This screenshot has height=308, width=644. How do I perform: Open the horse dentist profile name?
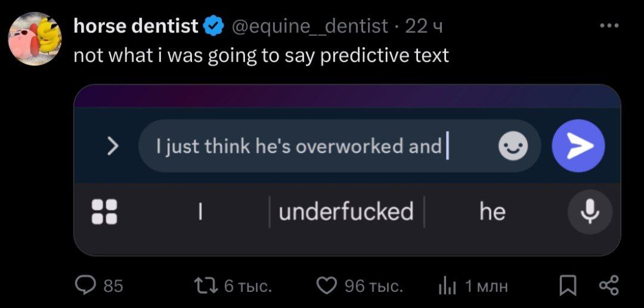coord(135,26)
